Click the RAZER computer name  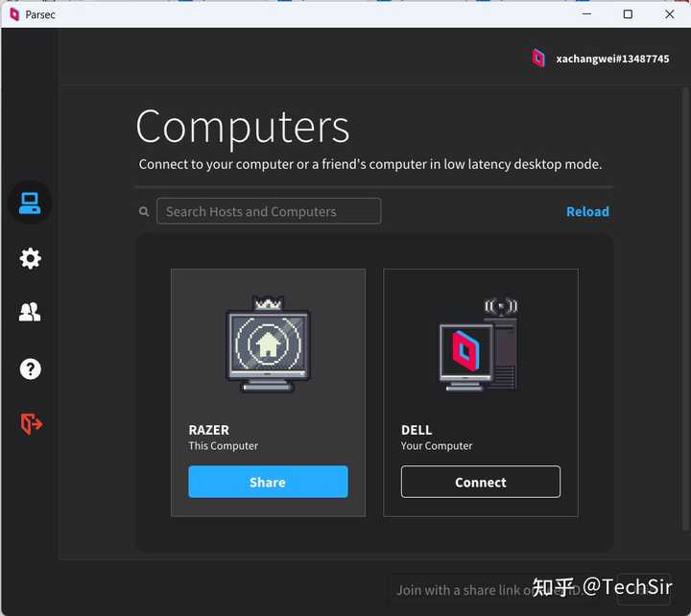click(209, 430)
